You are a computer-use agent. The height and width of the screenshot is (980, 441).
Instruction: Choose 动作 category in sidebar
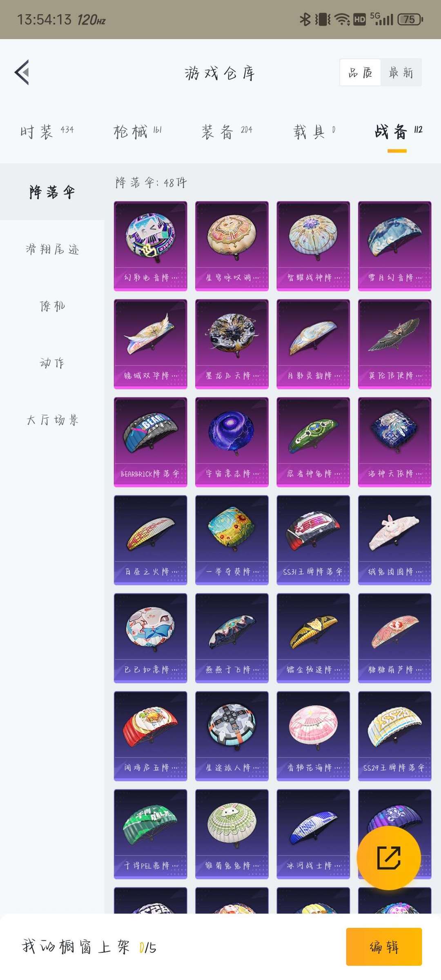(52, 363)
